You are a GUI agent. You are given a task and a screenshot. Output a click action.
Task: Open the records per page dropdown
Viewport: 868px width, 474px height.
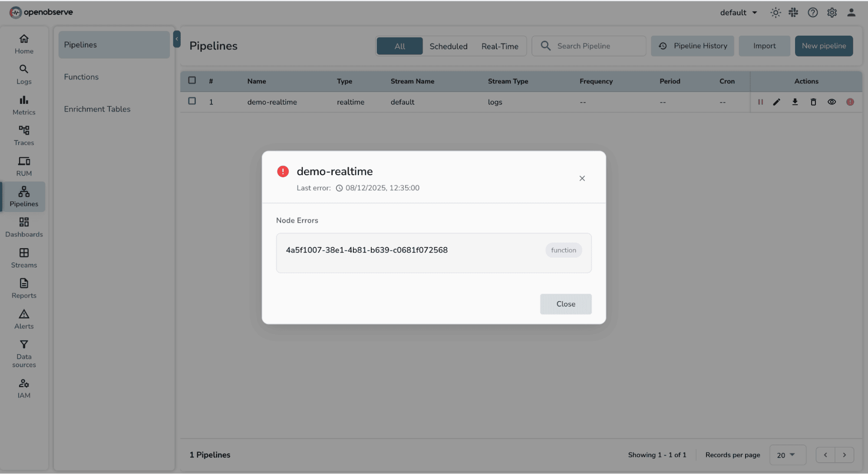pyautogui.click(x=787, y=455)
